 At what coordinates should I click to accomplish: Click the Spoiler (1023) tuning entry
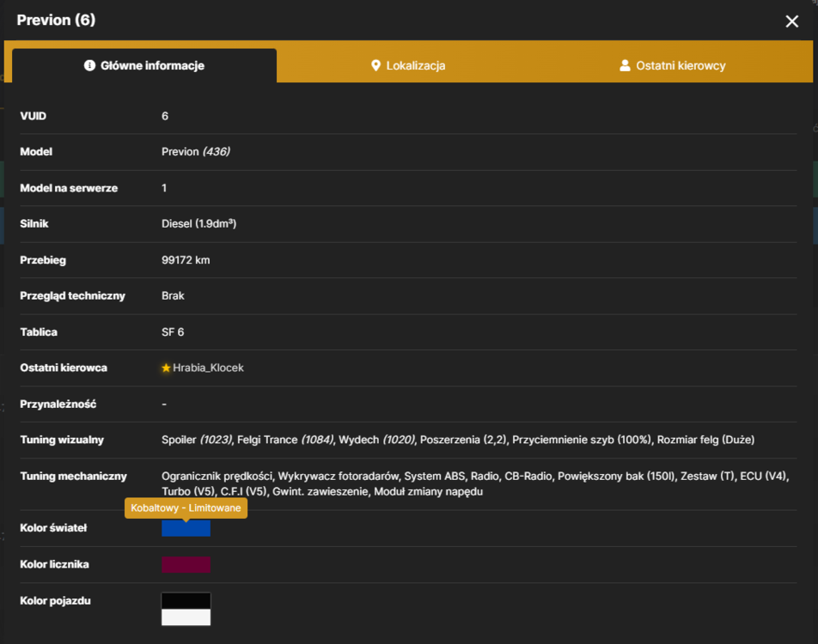tap(197, 440)
